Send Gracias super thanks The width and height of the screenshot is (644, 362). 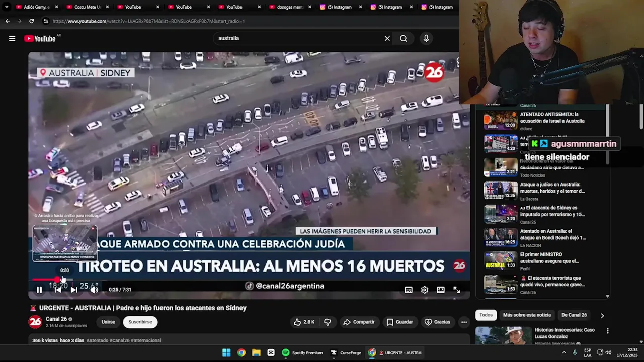point(438,322)
